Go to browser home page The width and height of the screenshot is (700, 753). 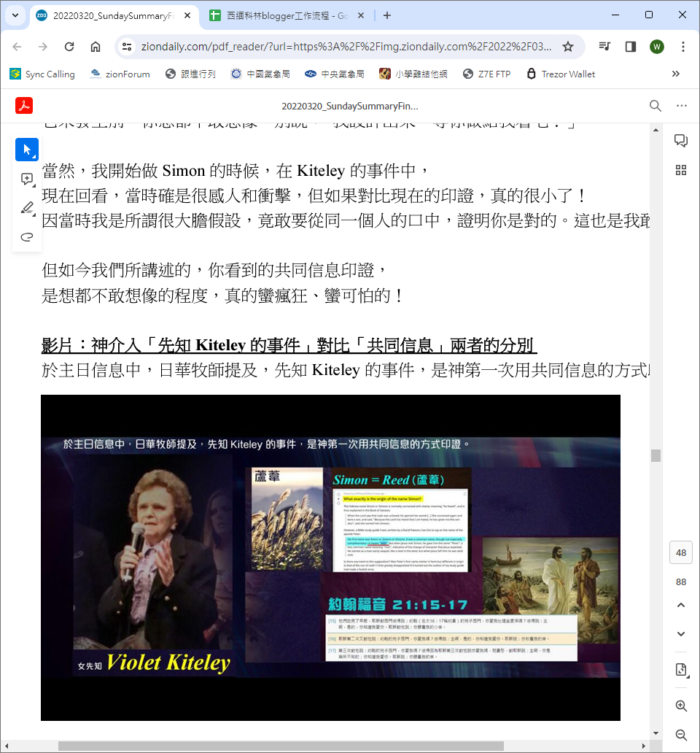tap(96, 47)
